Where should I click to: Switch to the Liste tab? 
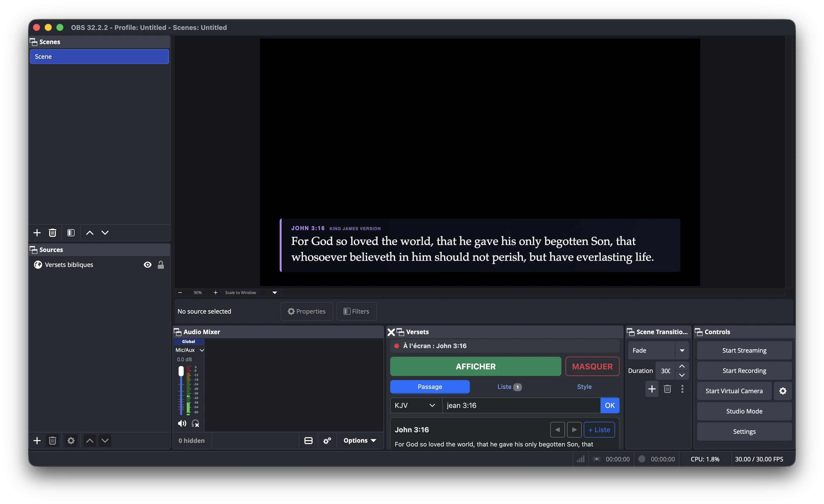tap(509, 387)
